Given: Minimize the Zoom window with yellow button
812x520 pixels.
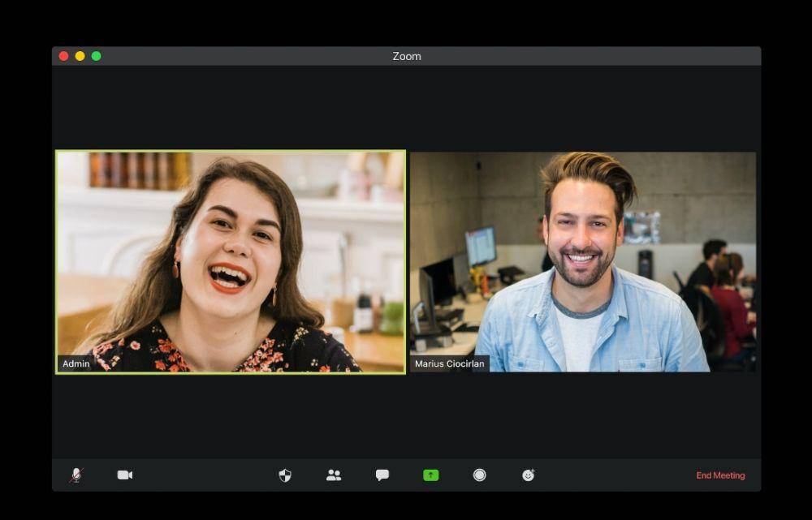Looking at the screenshot, I should point(80,56).
